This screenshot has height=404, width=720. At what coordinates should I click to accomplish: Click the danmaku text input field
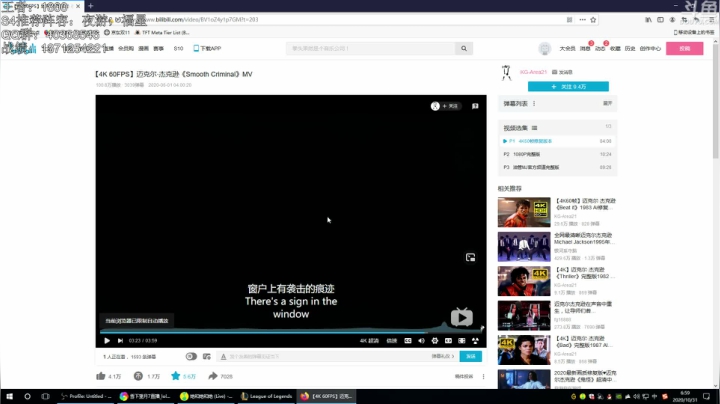(328, 356)
